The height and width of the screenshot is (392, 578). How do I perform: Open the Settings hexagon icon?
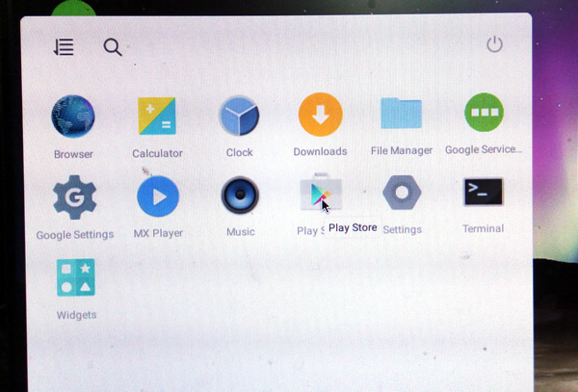tap(402, 193)
